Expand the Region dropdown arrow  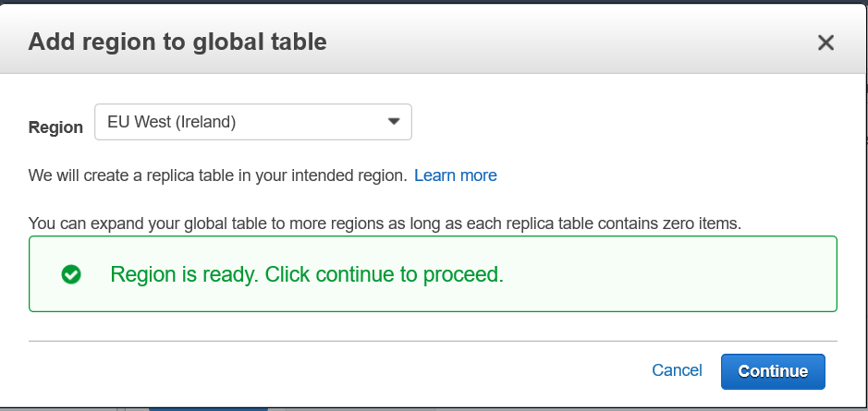pos(394,121)
